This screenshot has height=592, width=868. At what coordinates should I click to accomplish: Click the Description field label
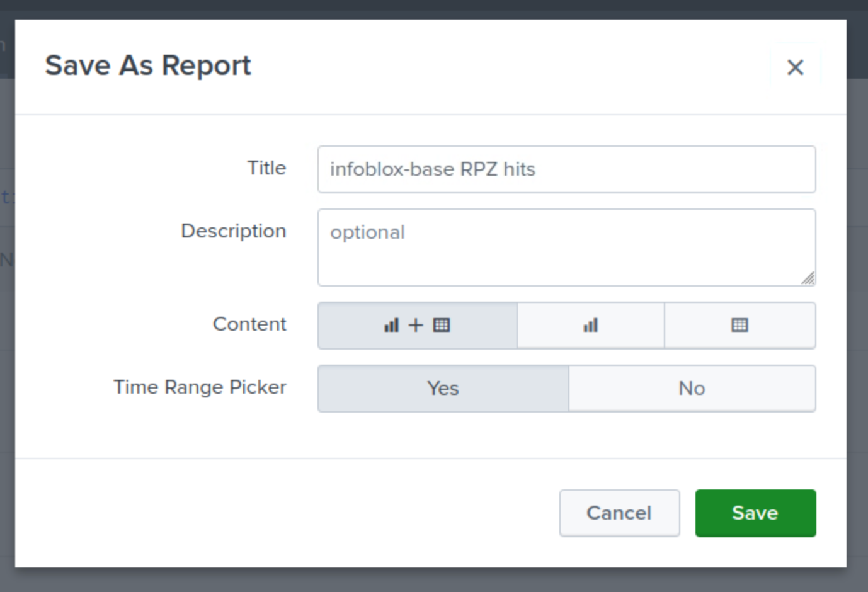233,231
